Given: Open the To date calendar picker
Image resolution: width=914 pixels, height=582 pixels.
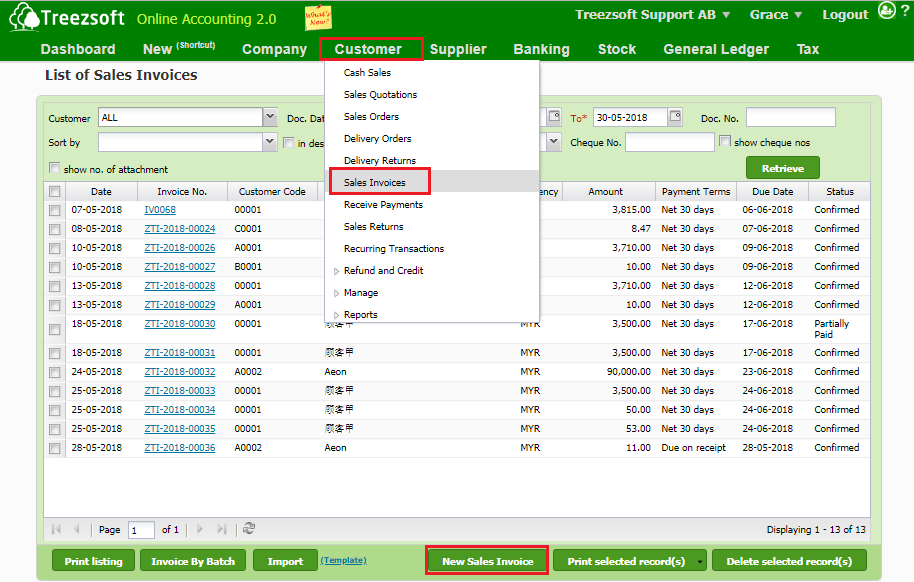Looking at the screenshot, I should 675,117.
